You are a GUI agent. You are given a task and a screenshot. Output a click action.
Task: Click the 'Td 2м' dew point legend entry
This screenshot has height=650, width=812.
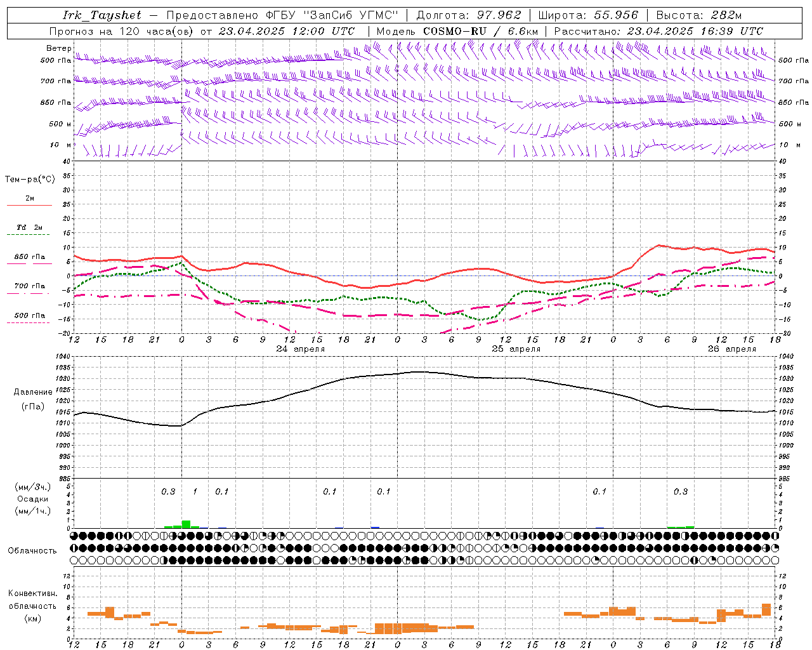point(29,227)
